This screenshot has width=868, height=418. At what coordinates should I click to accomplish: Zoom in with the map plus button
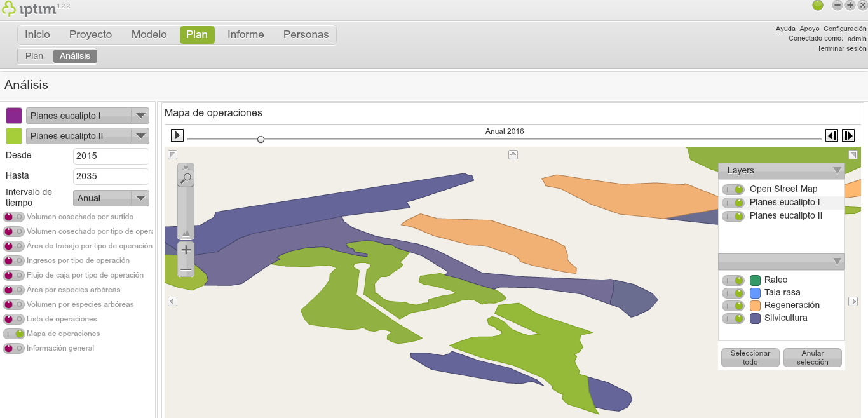(x=186, y=250)
